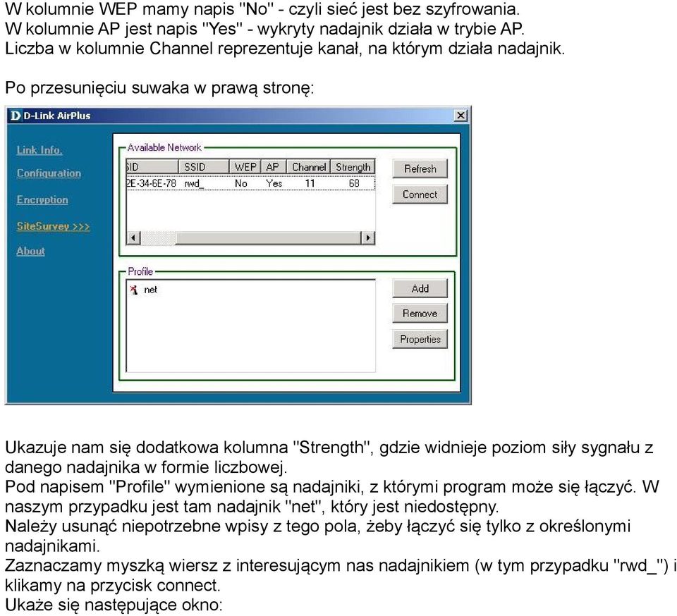Viewport: 677px width, 616px height.
Task: Click the AP column header
Action: 274,166
